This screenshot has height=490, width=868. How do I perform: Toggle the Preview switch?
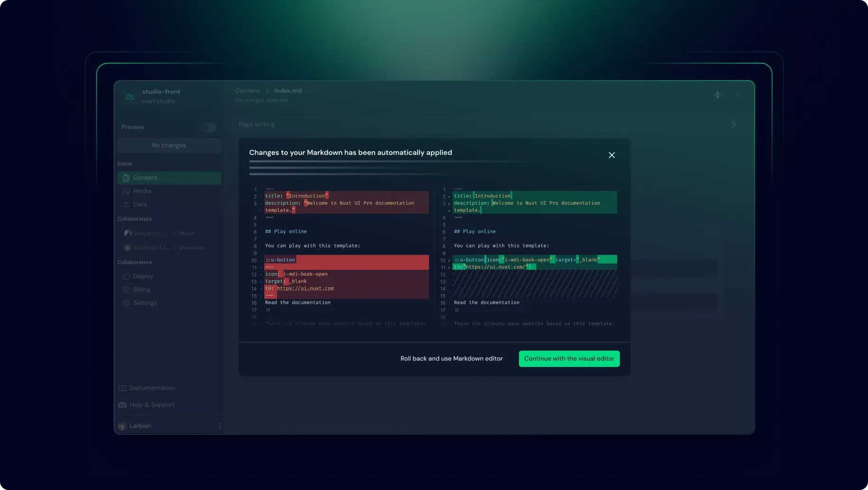click(208, 127)
